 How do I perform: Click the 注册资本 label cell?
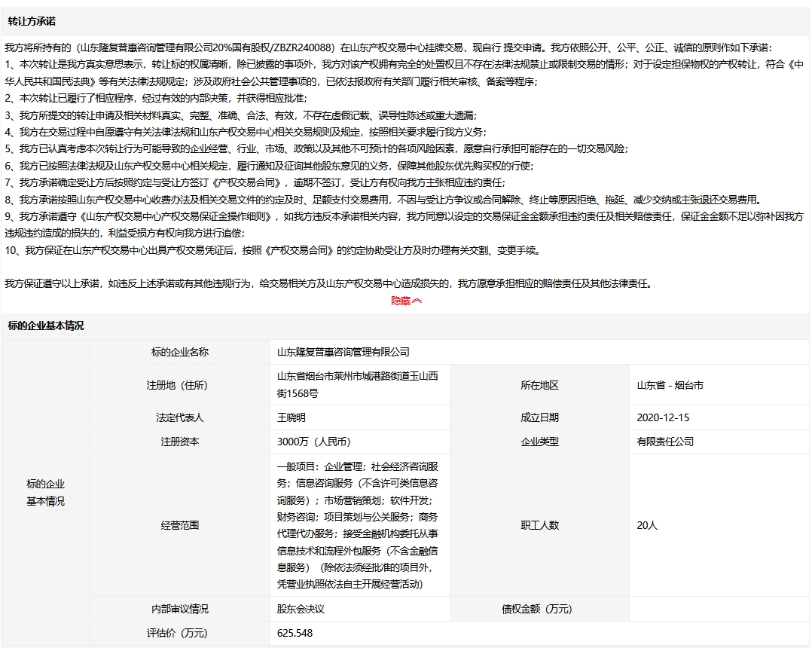pos(180,442)
